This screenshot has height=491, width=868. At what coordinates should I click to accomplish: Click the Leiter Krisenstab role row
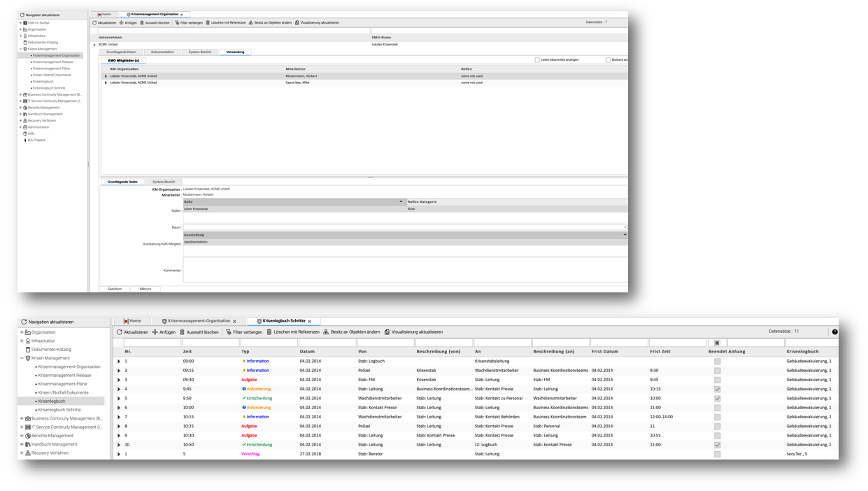coord(405,208)
